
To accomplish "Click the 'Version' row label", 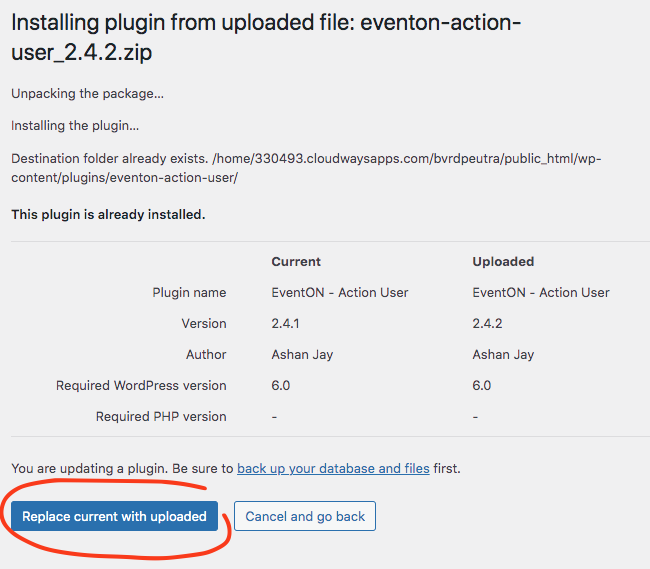I will 204,323.
